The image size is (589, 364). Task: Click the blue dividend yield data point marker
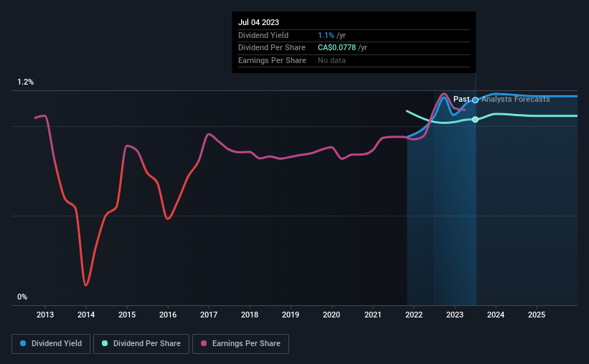pyautogui.click(x=475, y=100)
